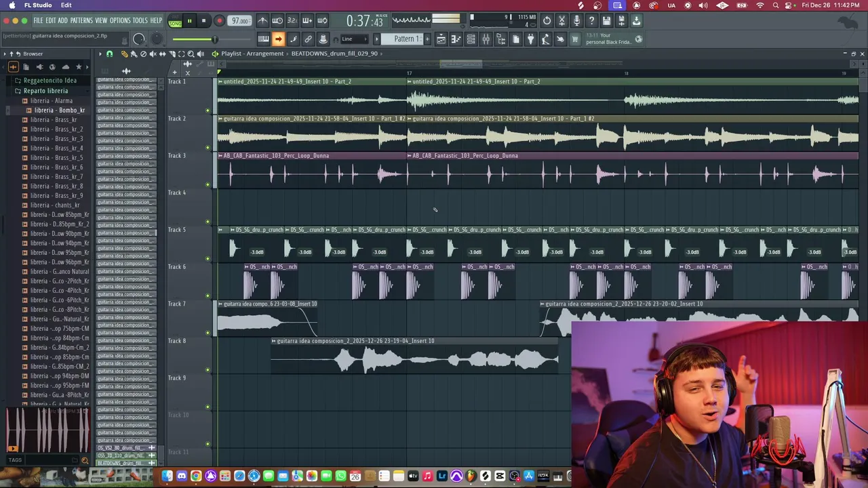Select libreria - Bombo_kr in browser
This screenshot has width=868, height=488.
[x=59, y=110]
